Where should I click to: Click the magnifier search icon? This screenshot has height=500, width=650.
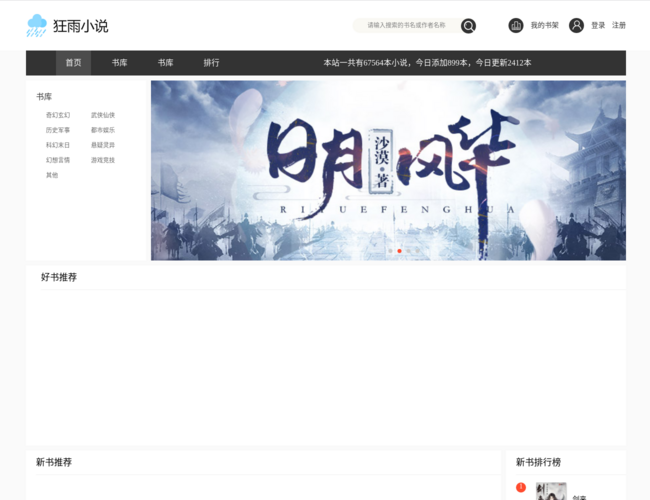tap(468, 26)
